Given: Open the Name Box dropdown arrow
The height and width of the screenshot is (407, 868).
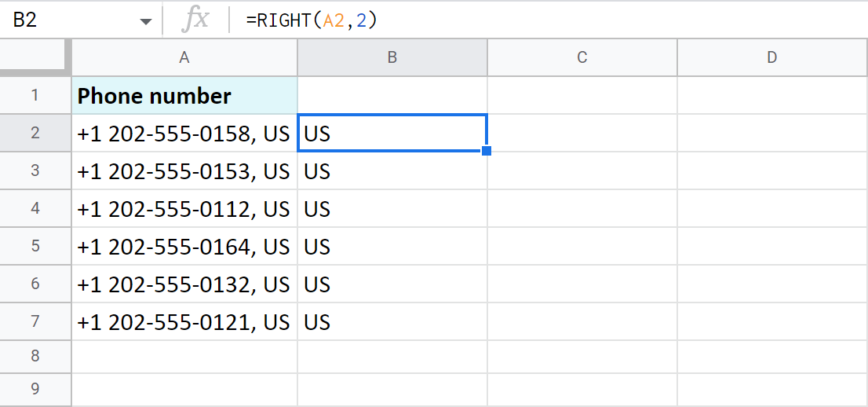Looking at the screenshot, I should (146, 21).
